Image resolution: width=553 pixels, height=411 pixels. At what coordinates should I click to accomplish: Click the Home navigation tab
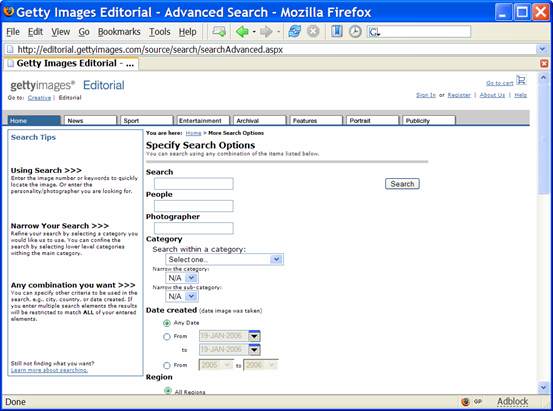tap(34, 120)
